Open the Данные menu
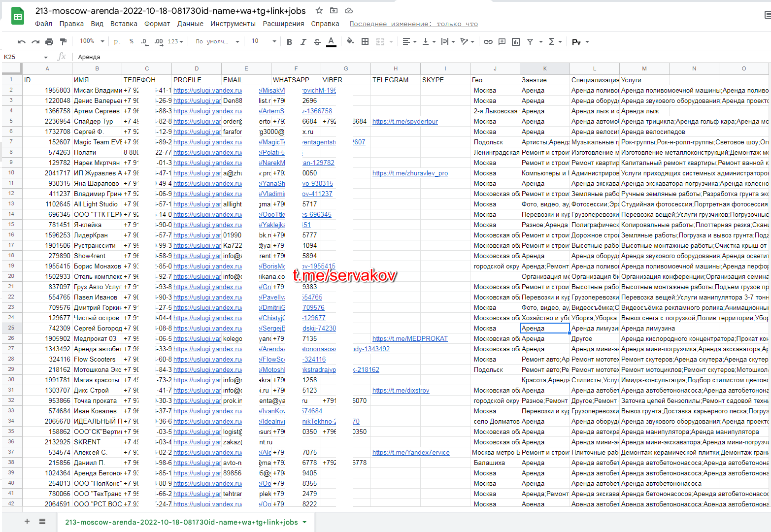The width and height of the screenshot is (771, 532). pos(190,24)
